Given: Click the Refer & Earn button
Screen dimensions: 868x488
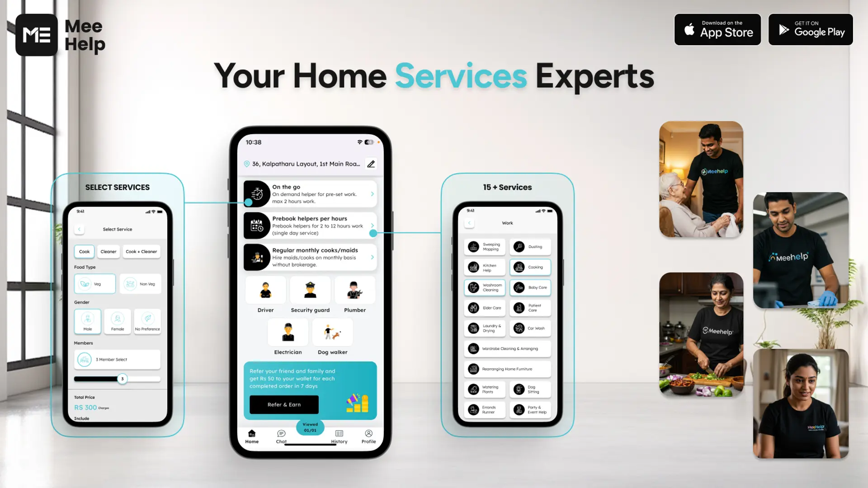Looking at the screenshot, I should point(284,404).
